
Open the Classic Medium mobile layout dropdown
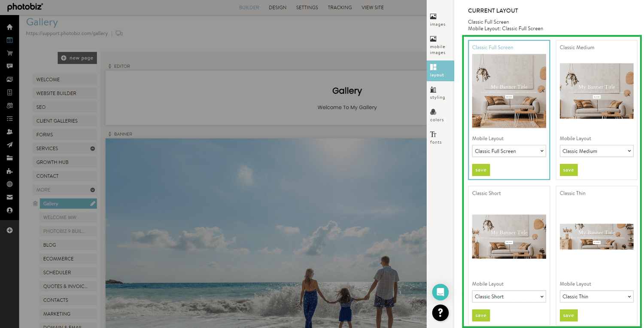(596, 151)
